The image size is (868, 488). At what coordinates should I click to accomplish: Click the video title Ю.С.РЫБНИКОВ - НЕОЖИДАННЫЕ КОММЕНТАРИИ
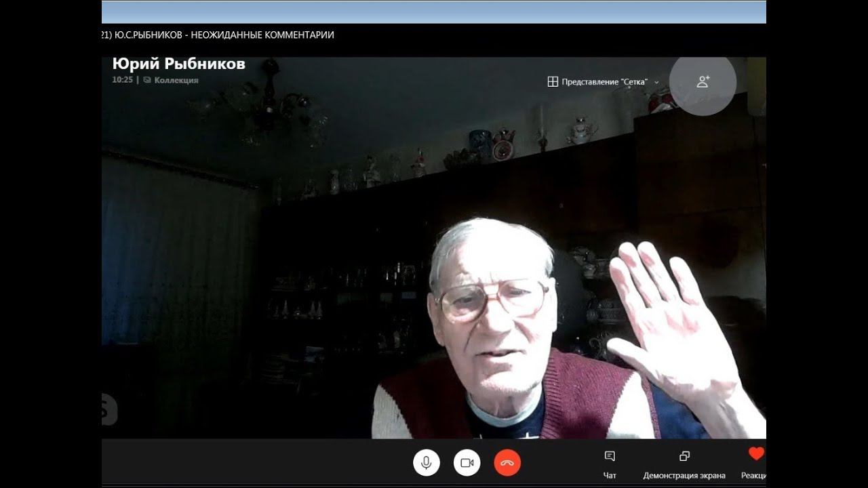(x=224, y=35)
